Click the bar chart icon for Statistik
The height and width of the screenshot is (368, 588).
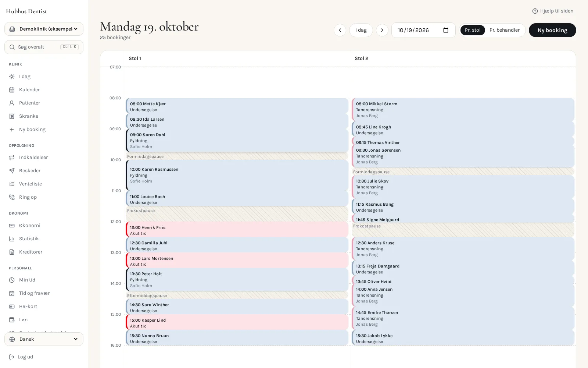click(x=12, y=239)
